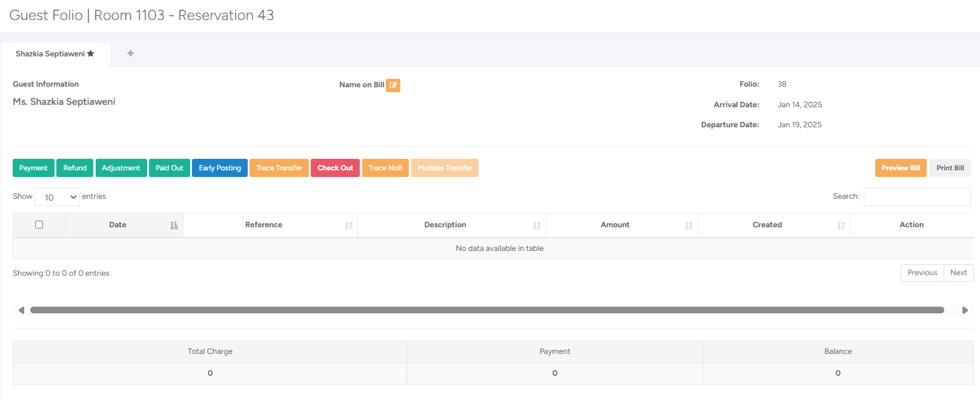The width and height of the screenshot is (980, 400).
Task: Sort table by Date column arrows
Action: coord(174,225)
